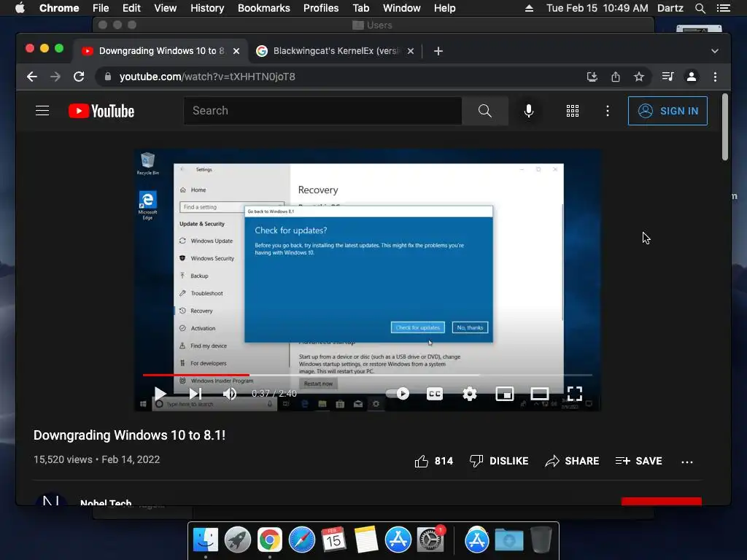Open a new tab
Screen dimensions: 747x560
[438, 51]
